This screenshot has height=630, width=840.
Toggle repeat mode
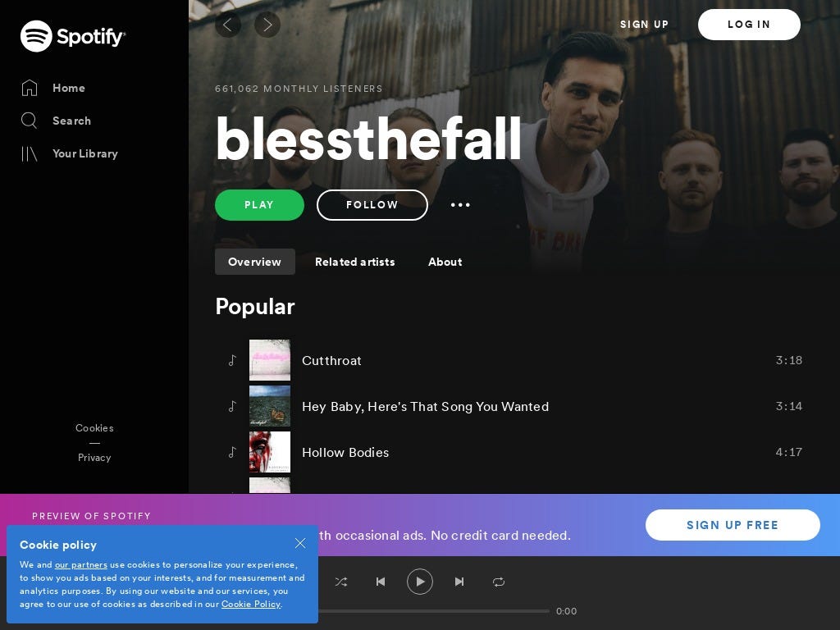click(499, 582)
